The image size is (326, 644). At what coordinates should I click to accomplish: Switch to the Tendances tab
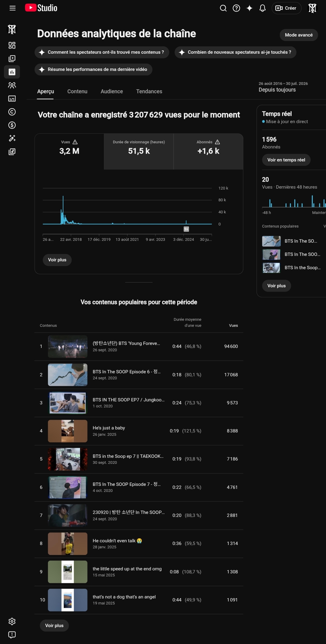tap(149, 91)
